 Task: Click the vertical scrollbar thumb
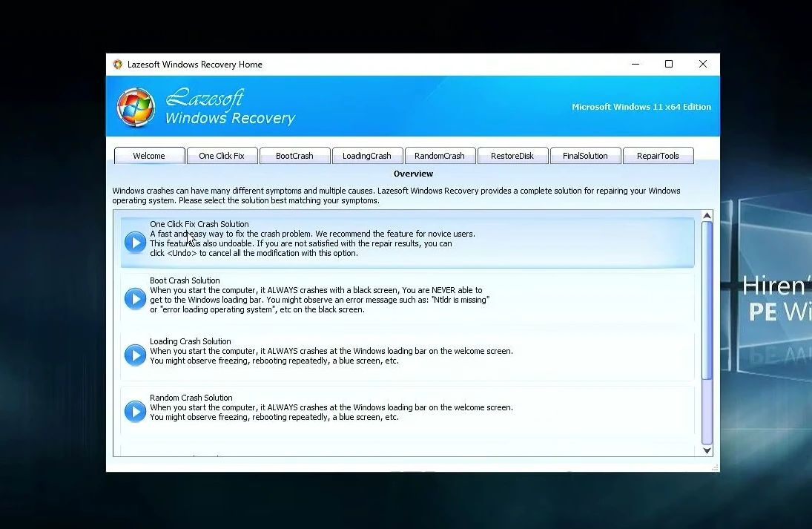point(707,300)
